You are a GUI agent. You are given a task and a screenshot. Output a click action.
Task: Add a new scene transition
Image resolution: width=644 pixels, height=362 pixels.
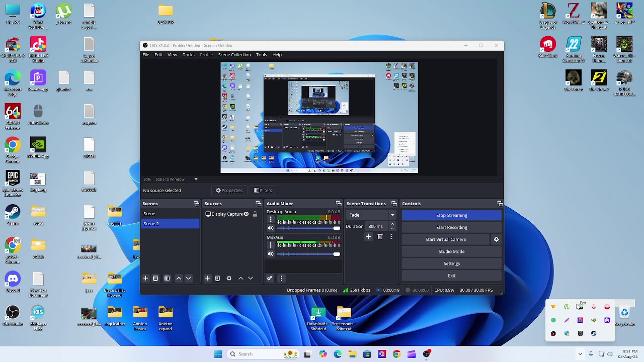tap(368, 237)
